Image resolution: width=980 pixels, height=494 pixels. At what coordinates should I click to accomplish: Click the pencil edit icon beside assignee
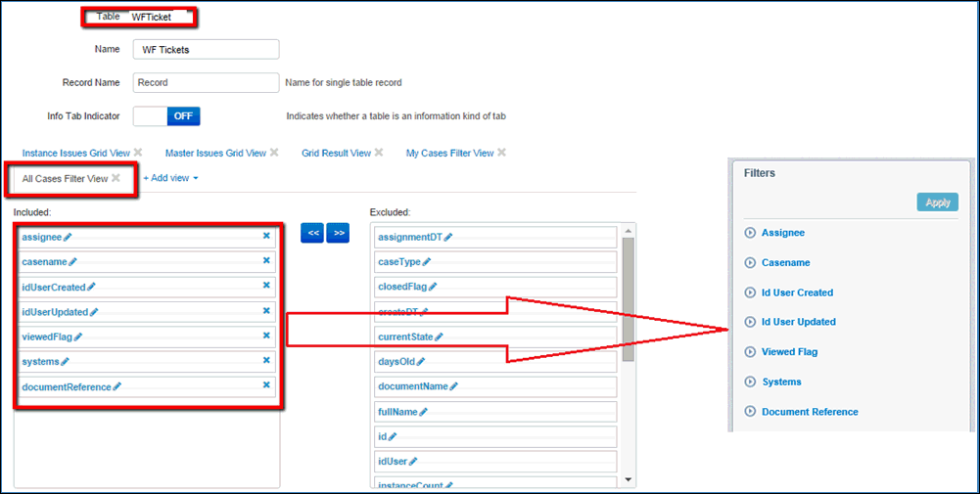click(69, 237)
